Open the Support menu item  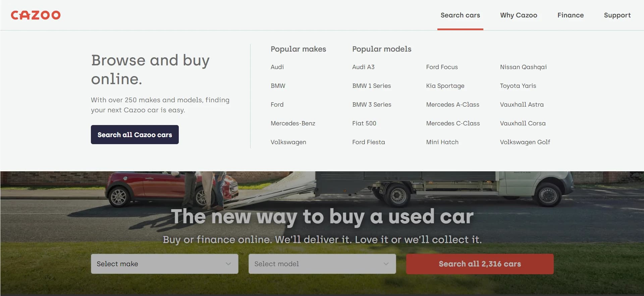617,15
